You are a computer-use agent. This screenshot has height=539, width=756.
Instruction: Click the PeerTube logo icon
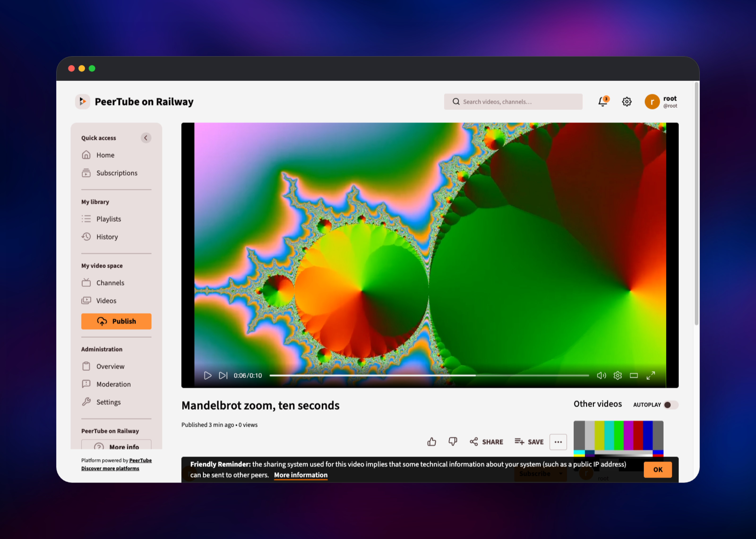point(83,102)
